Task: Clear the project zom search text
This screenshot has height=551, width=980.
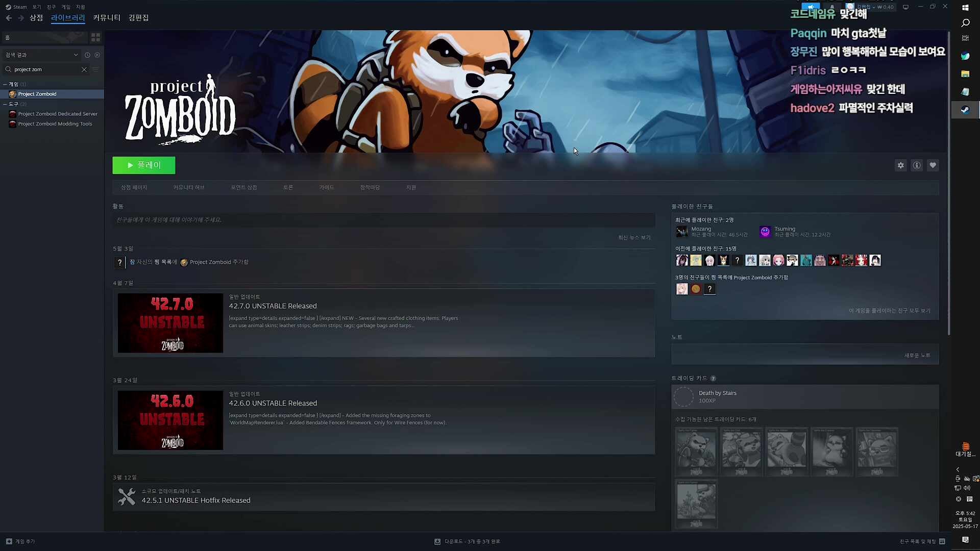Action: click(84, 69)
